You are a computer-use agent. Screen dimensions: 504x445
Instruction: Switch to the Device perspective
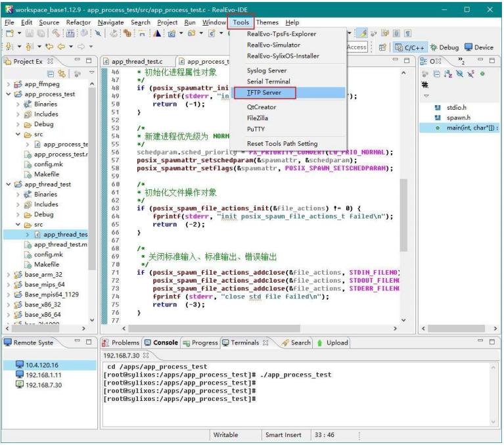tap(478, 47)
